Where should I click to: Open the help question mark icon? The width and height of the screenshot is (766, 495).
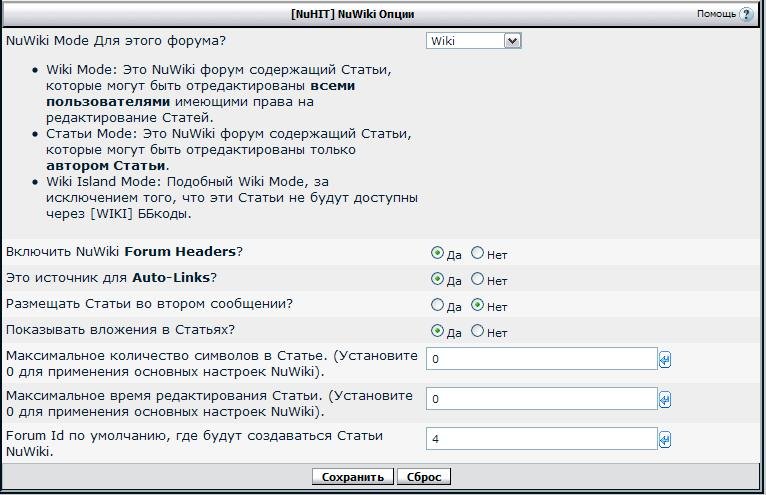click(746, 14)
